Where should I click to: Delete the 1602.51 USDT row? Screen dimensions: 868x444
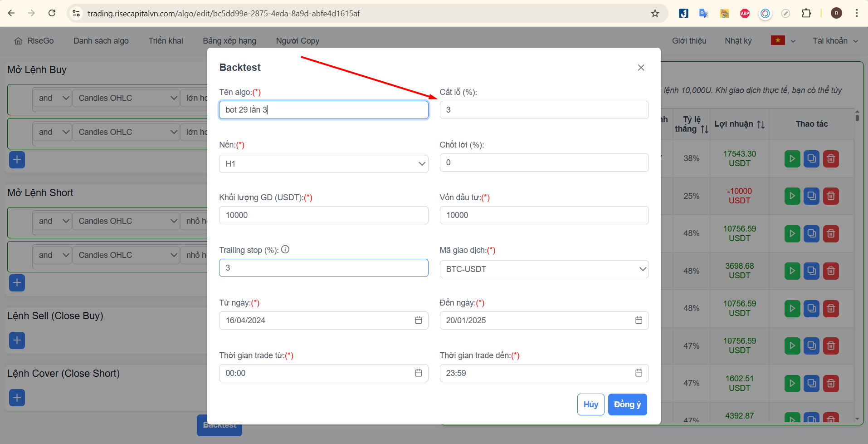(831, 384)
